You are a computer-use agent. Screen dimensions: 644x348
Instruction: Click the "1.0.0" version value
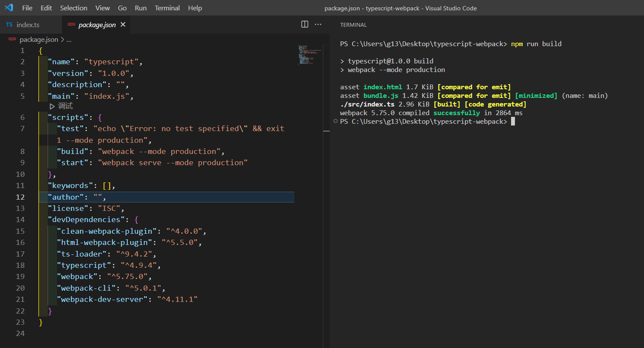(x=114, y=73)
